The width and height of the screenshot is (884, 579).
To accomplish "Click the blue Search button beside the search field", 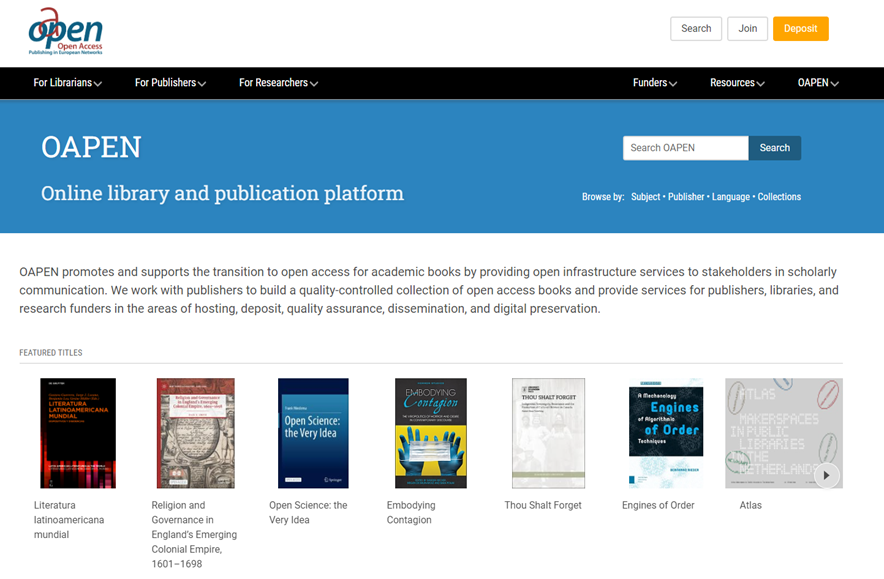I will click(x=775, y=148).
